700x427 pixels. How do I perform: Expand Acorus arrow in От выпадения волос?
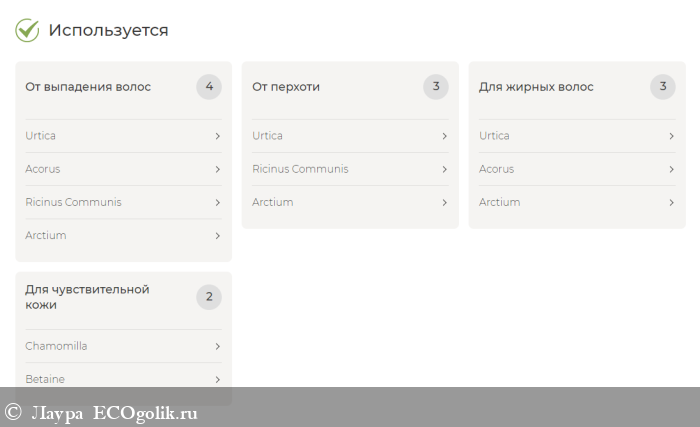pyautogui.click(x=217, y=169)
